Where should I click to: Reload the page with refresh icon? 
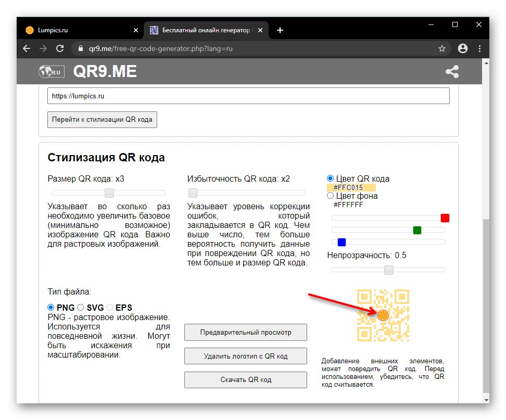pyautogui.click(x=60, y=49)
